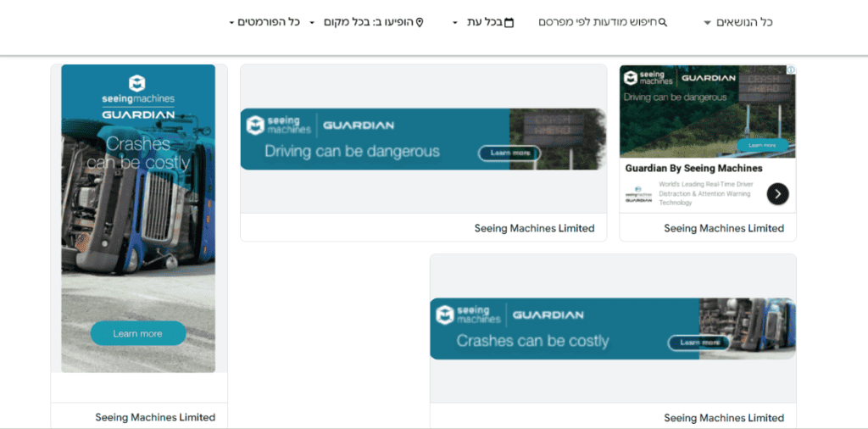Open the vertical overturned truck ad image
868x429 pixels.
point(138,218)
